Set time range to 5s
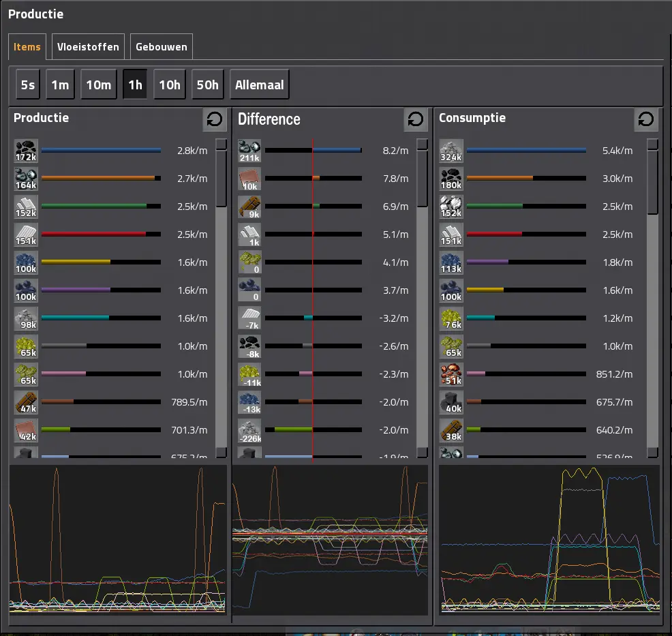Image resolution: width=672 pixels, height=636 pixels. 28,85
